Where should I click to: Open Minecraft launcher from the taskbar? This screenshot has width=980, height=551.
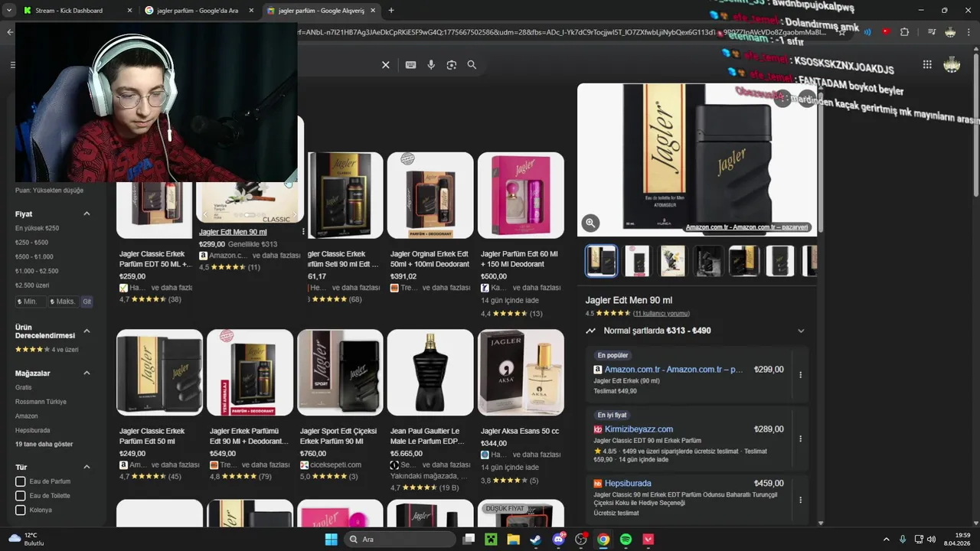click(491, 540)
